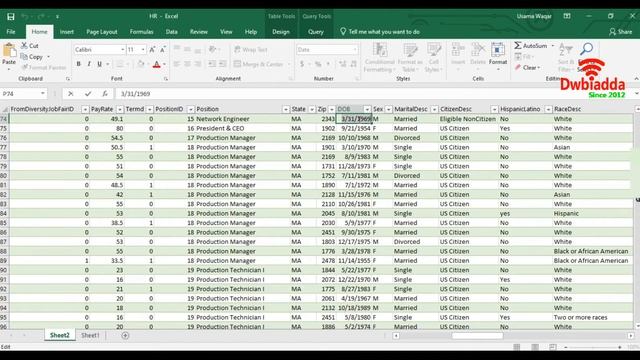Click the Eligible NonCitizen cell
The image size is (640, 360).
click(468, 119)
